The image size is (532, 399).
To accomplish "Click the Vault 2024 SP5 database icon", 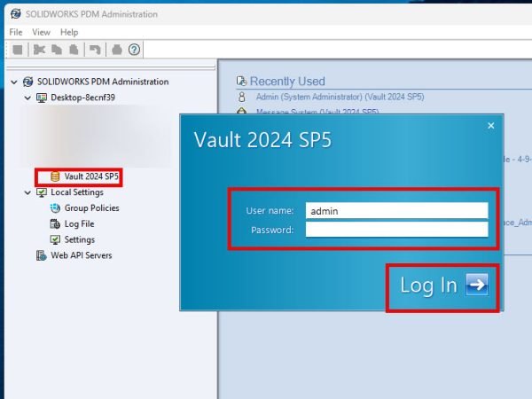I will coord(55,176).
